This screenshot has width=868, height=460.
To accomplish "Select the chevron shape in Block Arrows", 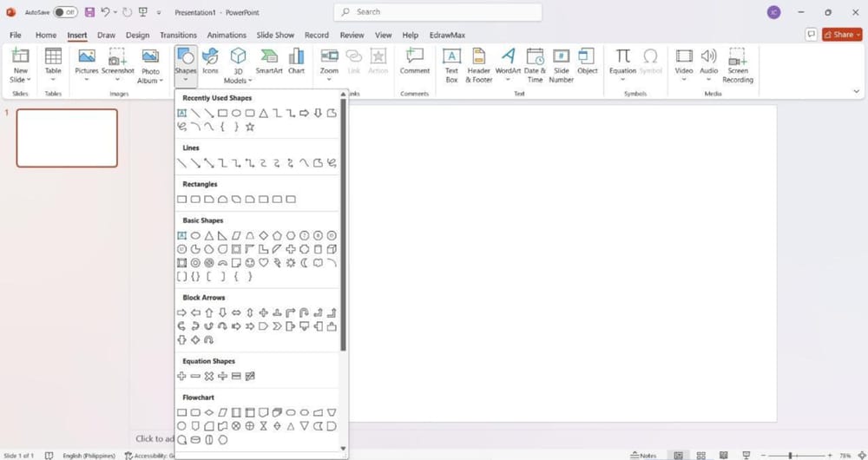I will pos(278,326).
